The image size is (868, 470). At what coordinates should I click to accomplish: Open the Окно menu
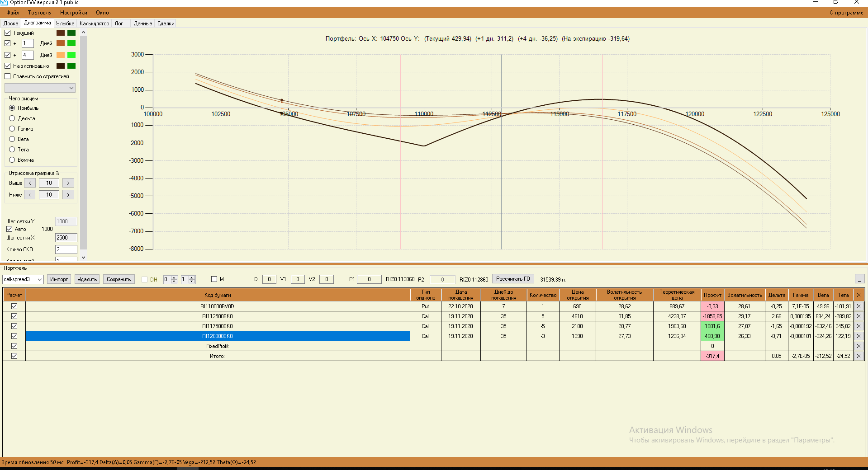pyautogui.click(x=102, y=13)
